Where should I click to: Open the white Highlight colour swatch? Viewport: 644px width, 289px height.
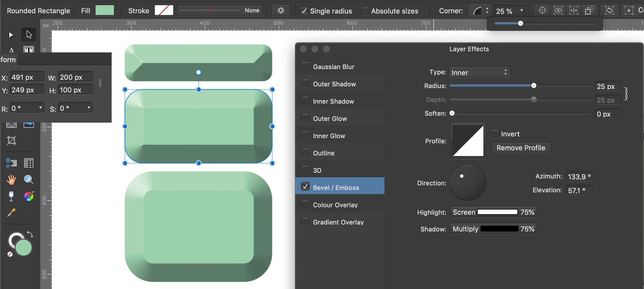498,212
